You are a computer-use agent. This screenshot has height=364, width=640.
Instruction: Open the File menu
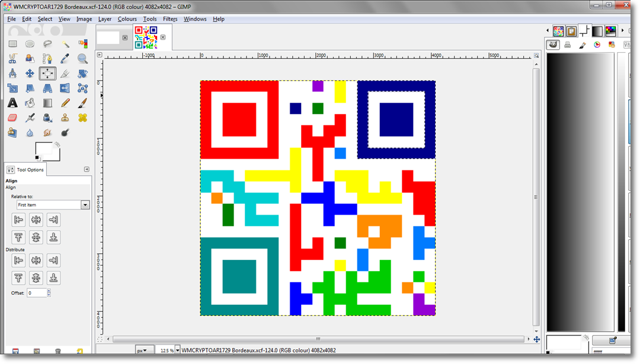[11, 19]
